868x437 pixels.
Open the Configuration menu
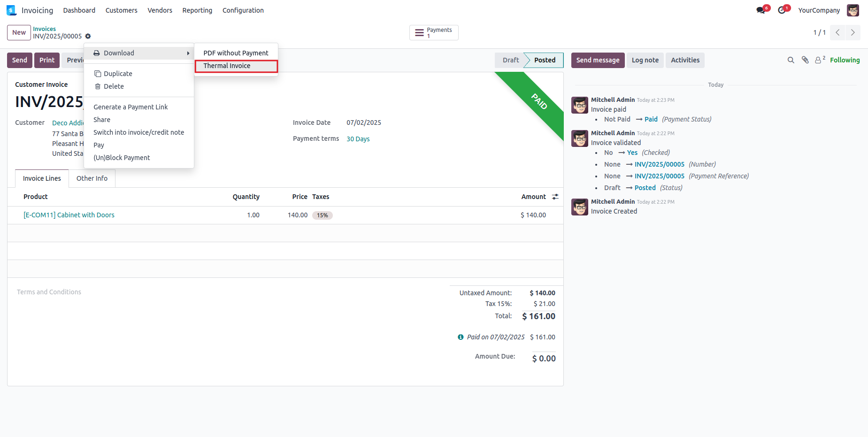(x=243, y=10)
